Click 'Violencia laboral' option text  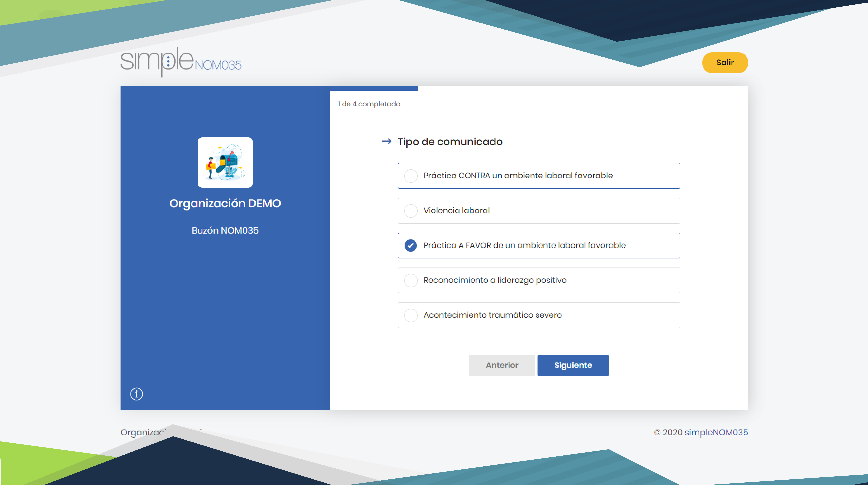457,211
